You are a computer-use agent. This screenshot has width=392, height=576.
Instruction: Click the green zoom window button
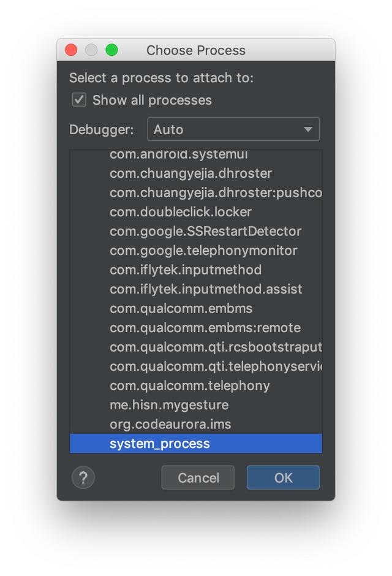coord(111,50)
